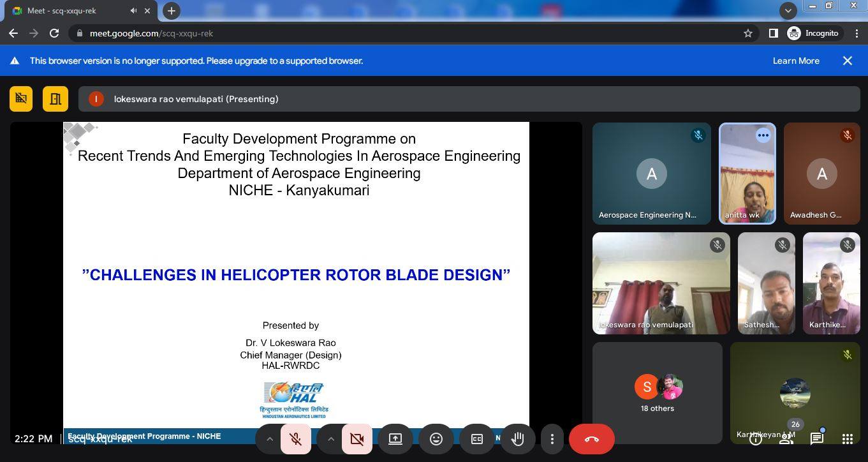Turn on the disabled camera button
The height and width of the screenshot is (462, 868).
tap(357, 439)
